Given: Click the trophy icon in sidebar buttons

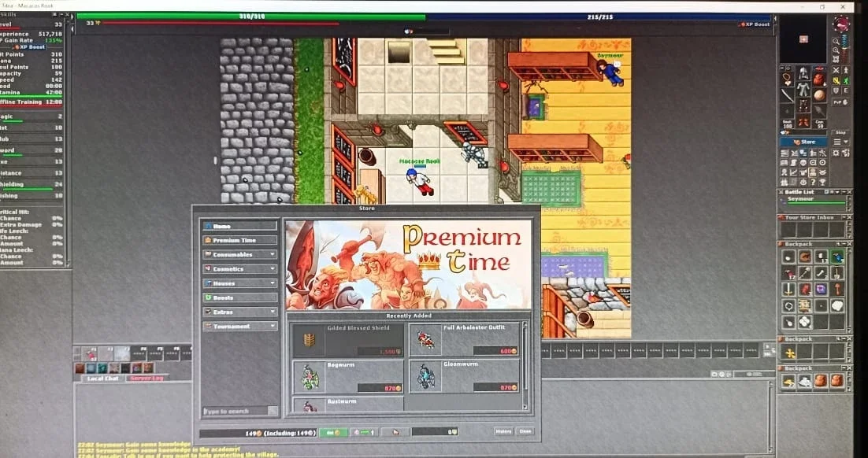Looking at the screenshot, I should 822,182.
